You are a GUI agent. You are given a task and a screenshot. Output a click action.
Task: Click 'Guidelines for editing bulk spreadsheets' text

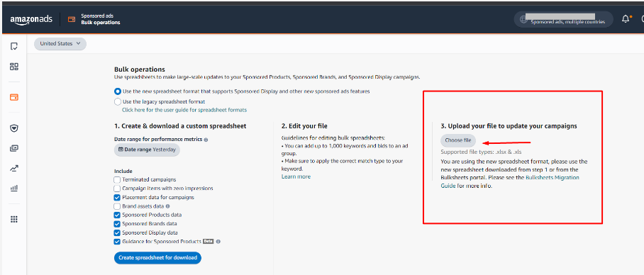coord(333,137)
